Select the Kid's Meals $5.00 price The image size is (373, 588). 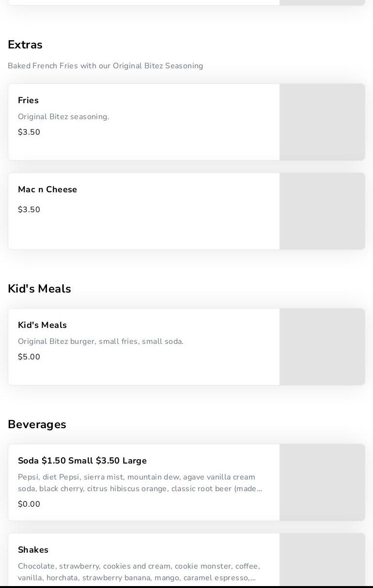[29, 357]
